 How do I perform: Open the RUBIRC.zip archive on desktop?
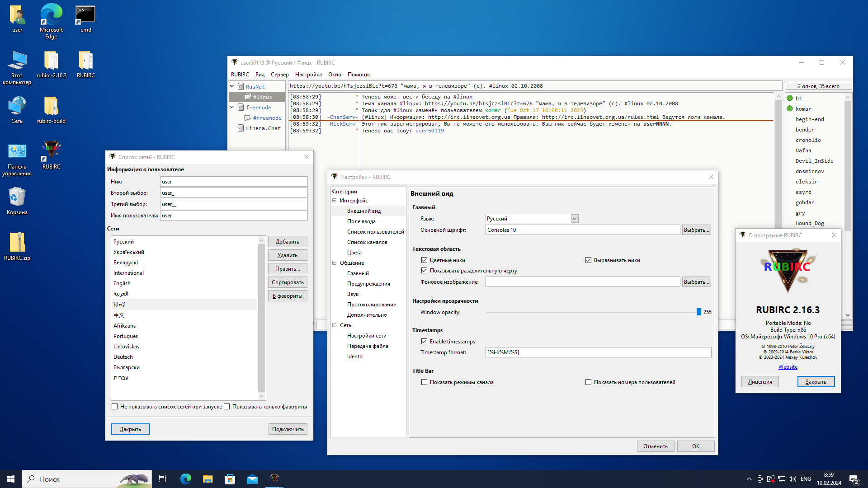coord(17,243)
